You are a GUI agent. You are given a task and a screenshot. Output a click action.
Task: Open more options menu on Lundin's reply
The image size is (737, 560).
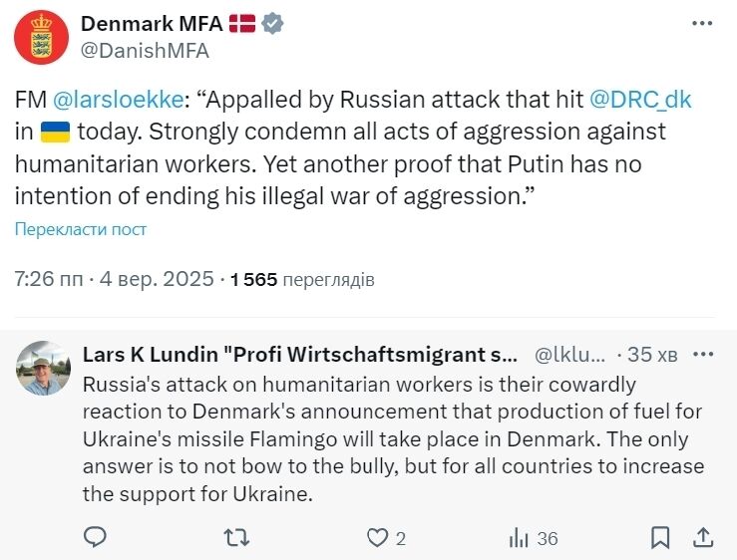point(703,355)
